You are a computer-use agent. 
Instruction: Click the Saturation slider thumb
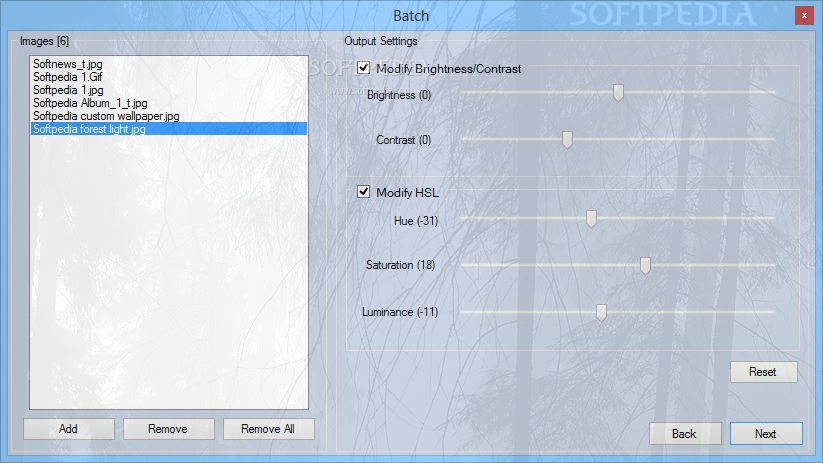645,266
